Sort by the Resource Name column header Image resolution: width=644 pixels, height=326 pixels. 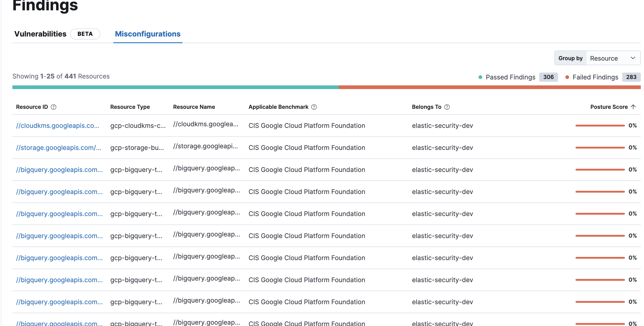pos(194,107)
